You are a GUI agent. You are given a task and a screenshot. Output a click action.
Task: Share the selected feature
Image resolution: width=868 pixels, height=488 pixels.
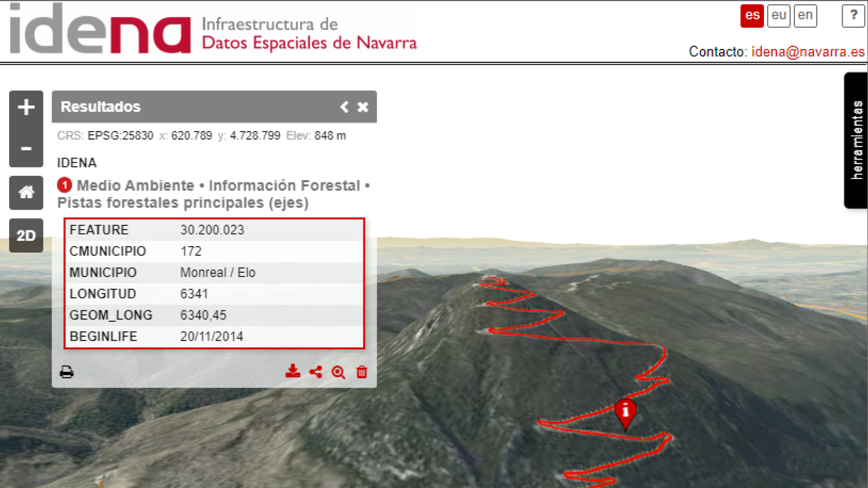coord(316,372)
